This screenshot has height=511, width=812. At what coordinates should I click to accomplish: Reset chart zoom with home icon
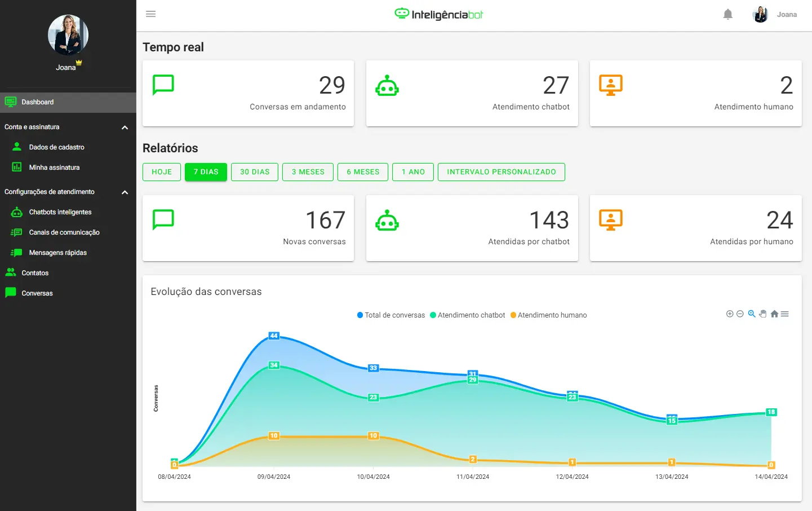click(774, 314)
